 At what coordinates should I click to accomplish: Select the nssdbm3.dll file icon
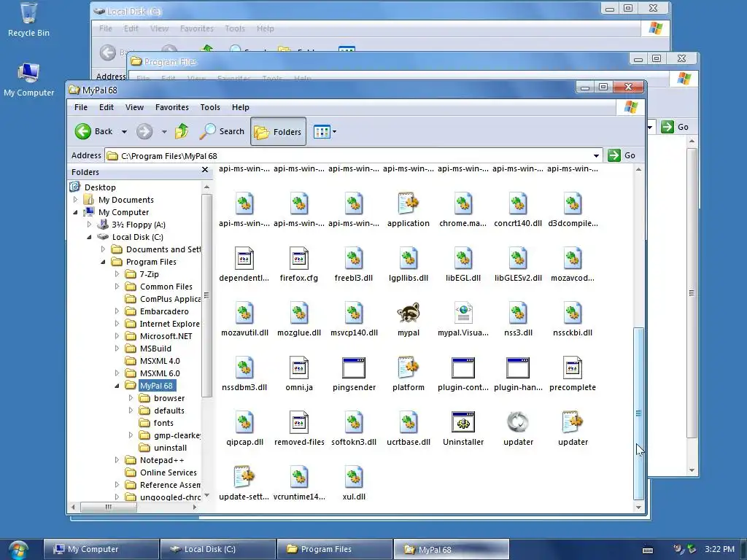tap(244, 367)
